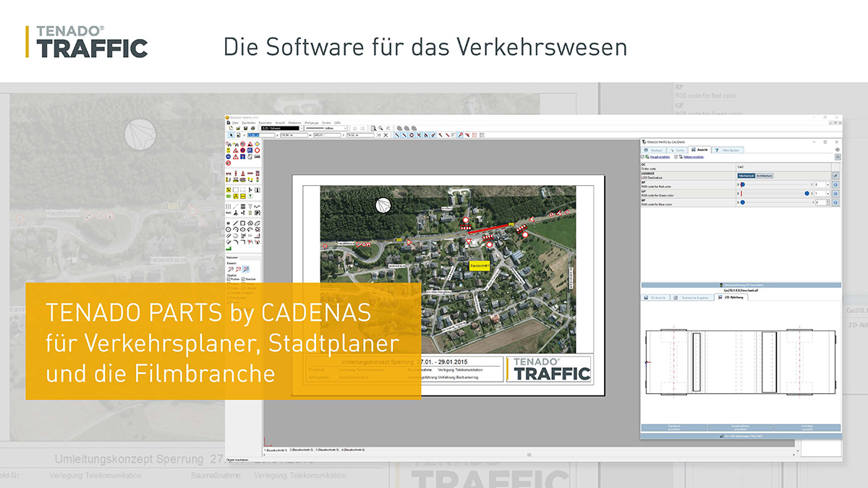Switch to the Technische Angaben tab
This screenshot has height=488, width=868.
click(692, 297)
